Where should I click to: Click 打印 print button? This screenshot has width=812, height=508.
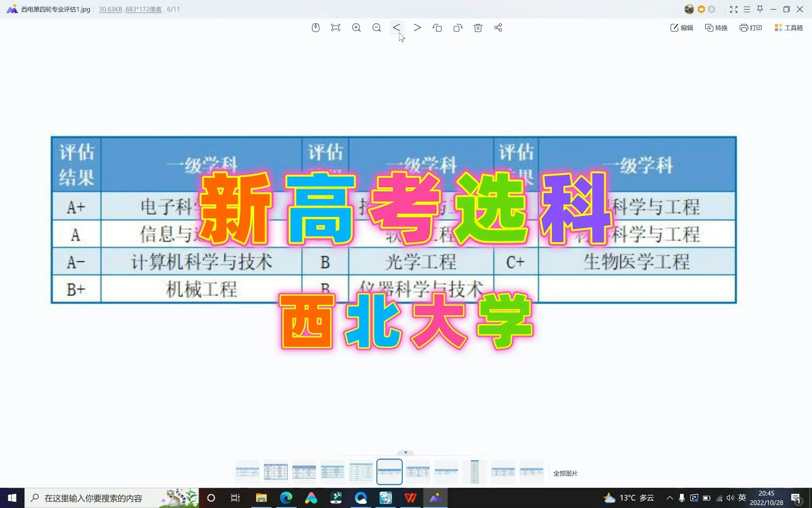pyautogui.click(x=750, y=28)
